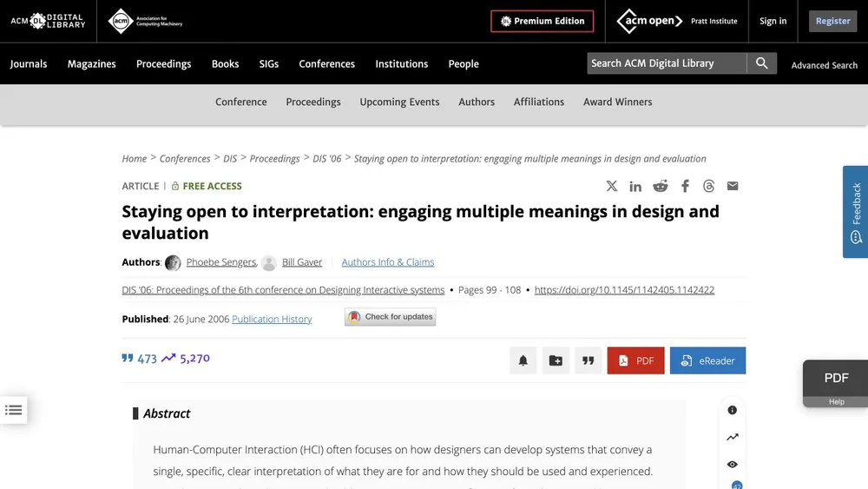The height and width of the screenshot is (489, 868).
Task: Open Bill Gaver's author avatar
Action: [269, 262]
